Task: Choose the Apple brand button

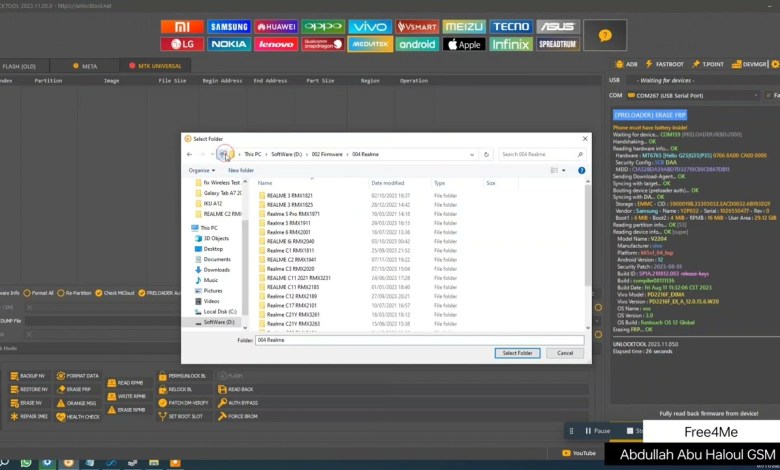Action: coord(464,45)
